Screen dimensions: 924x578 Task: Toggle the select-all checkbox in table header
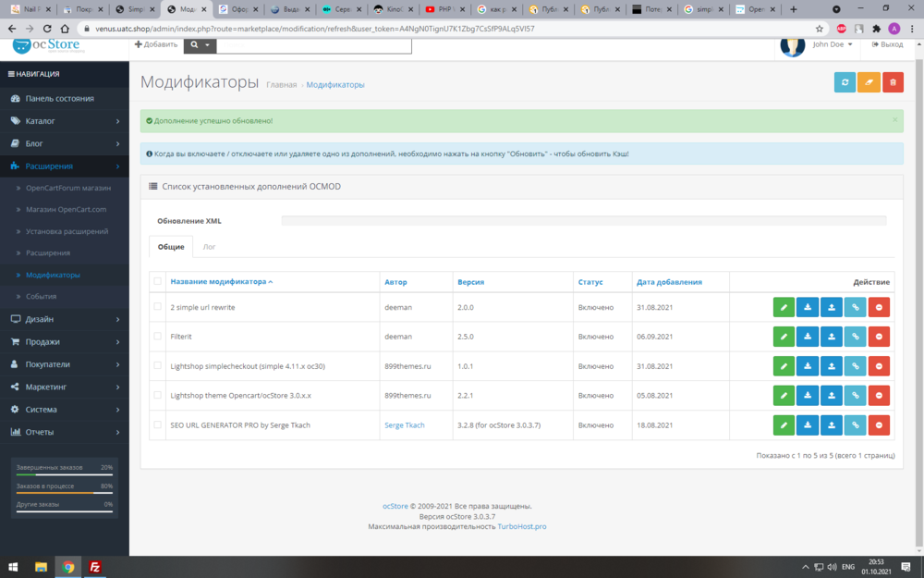(157, 281)
